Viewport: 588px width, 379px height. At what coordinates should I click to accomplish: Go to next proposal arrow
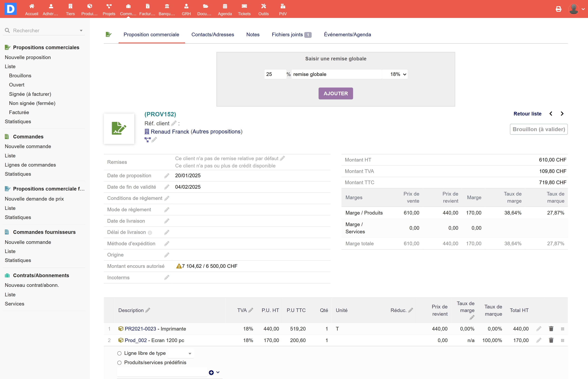click(562, 114)
